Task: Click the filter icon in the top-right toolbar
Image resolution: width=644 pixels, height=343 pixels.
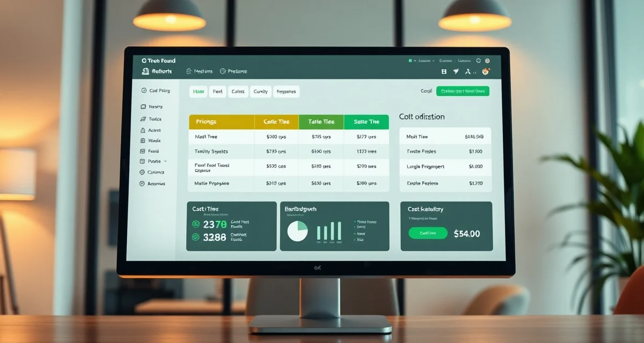Action: [456, 71]
